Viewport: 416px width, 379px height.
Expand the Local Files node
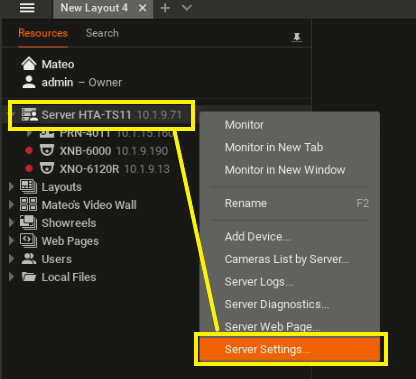[x=11, y=276]
